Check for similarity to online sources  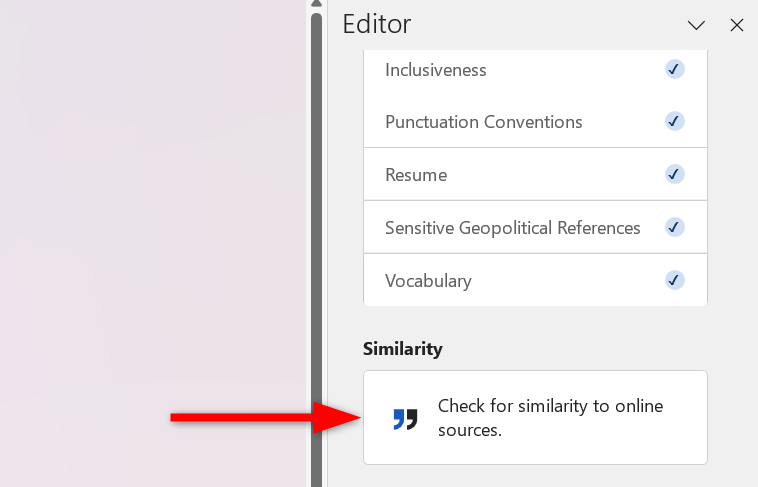pyautogui.click(x=535, y=418)
